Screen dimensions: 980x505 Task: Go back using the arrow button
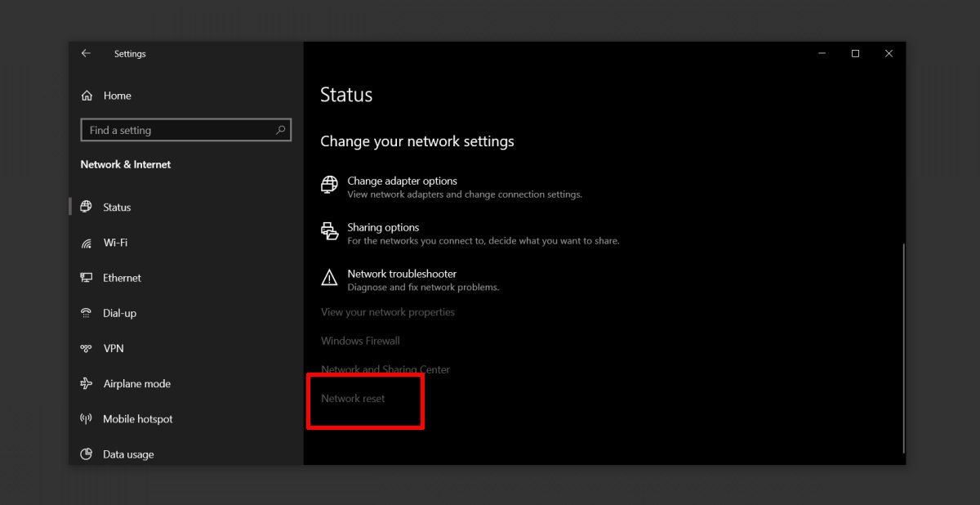(x=86, y=53)
